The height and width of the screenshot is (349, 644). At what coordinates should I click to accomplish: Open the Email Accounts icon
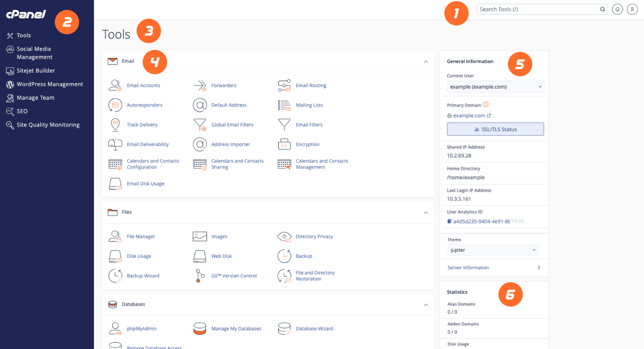coord(115,86)
